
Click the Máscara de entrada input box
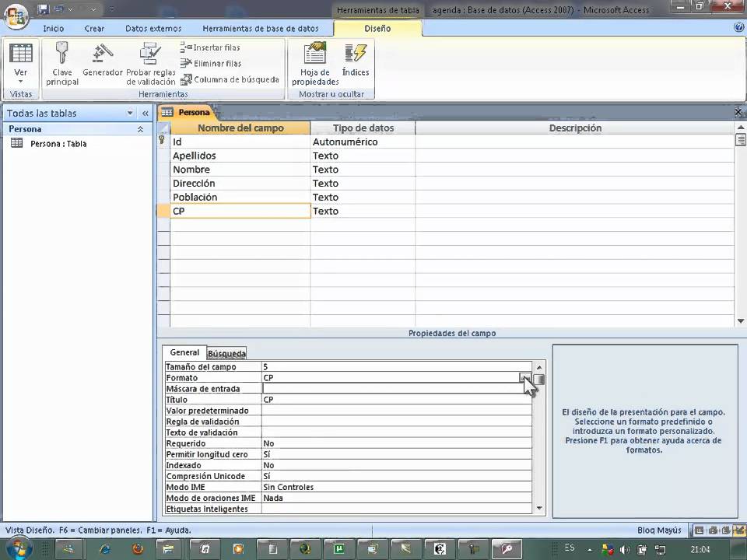396,389
